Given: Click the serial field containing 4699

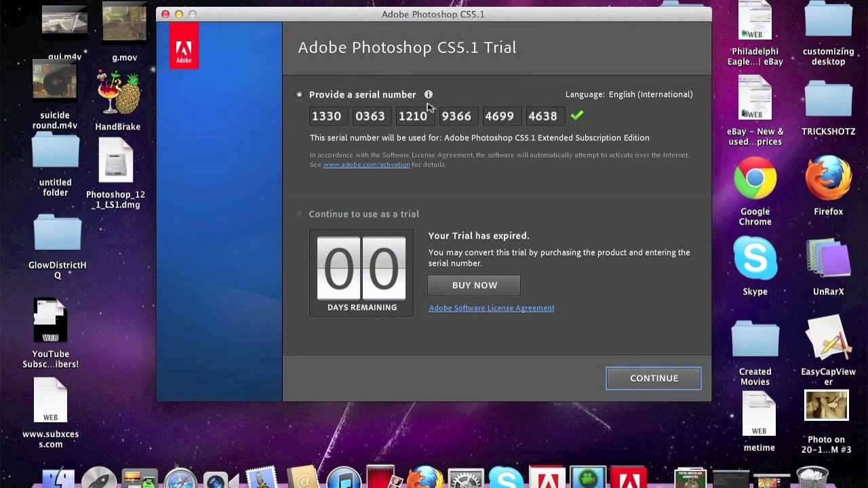Looking at the screenshot, I should point(502,116).
